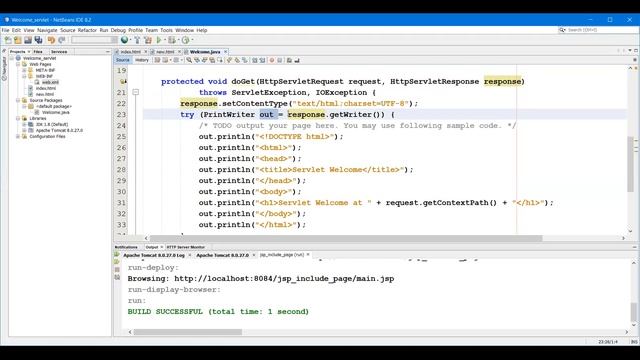Click the Toggle Bookmark icon in editor toolbar
640x360 pixels.
click(244, 60)
